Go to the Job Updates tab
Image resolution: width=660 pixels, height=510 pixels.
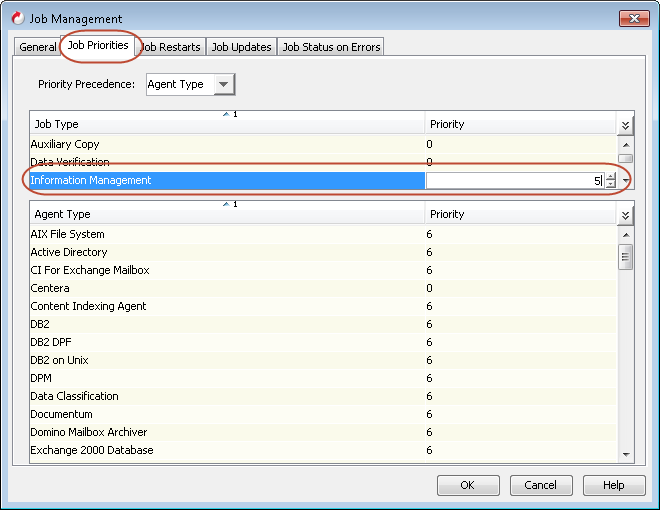pyautogui.click(x=241, y=47)
